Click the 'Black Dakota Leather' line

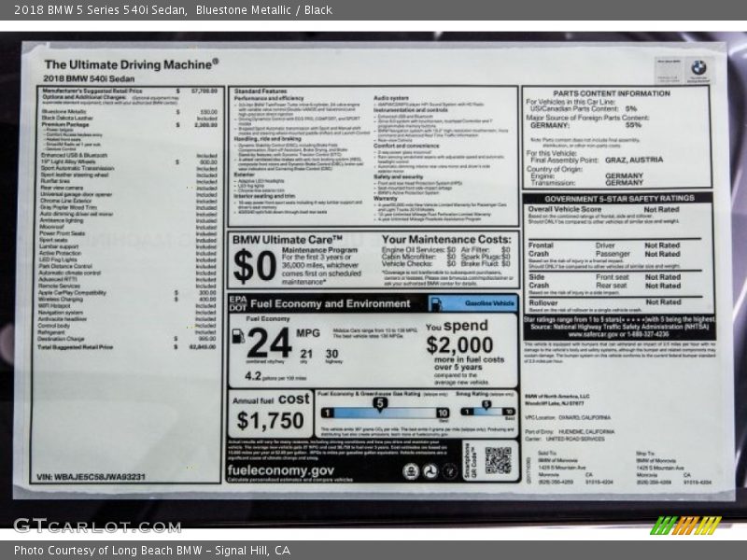[x=129, y=119]
